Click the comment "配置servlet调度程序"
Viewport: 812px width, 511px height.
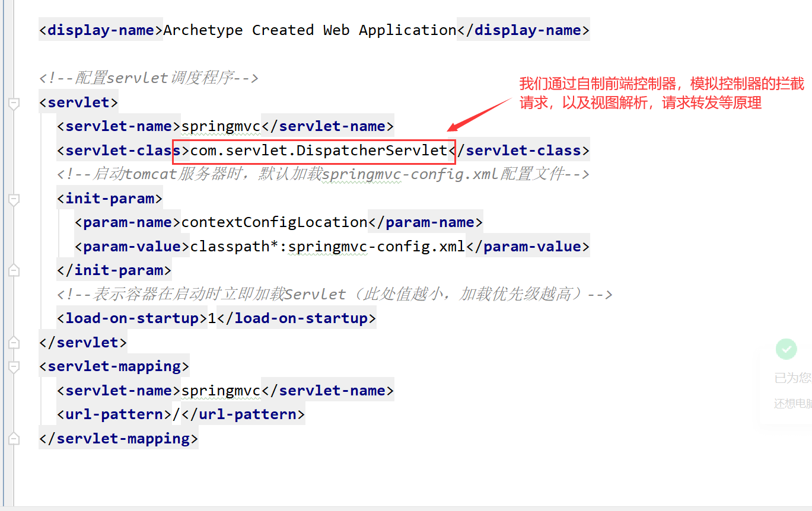(x=148, y=78)
